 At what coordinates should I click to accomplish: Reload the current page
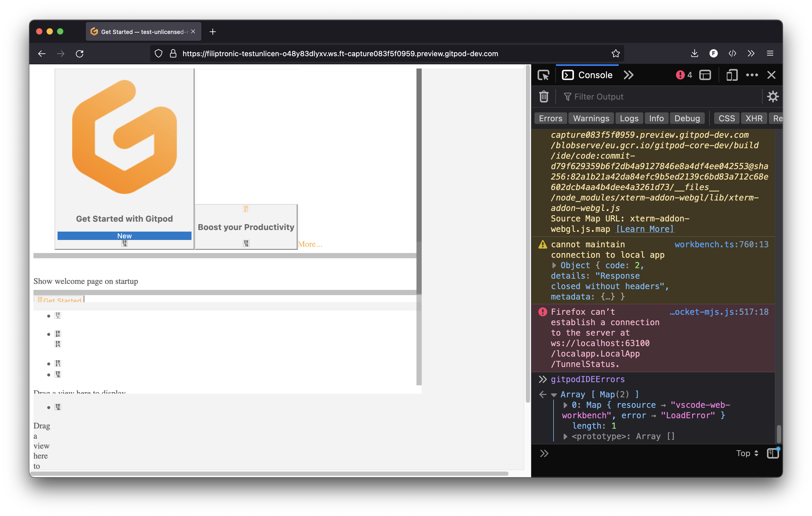coord(80,54)
